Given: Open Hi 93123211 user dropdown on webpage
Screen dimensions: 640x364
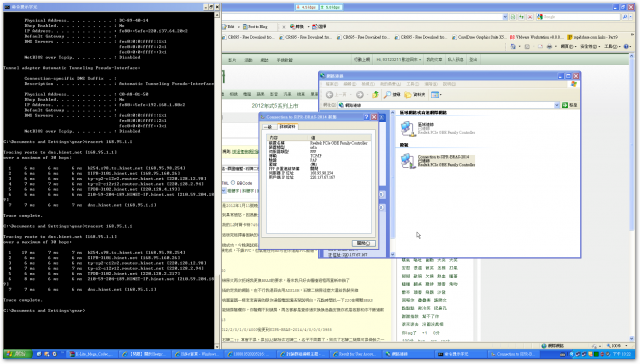Looking at the screenshot, I should (x=398, y=60).
